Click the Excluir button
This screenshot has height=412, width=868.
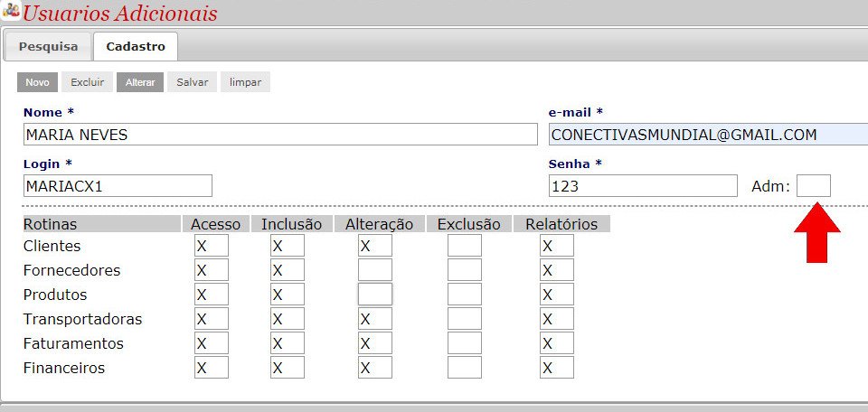88,82
